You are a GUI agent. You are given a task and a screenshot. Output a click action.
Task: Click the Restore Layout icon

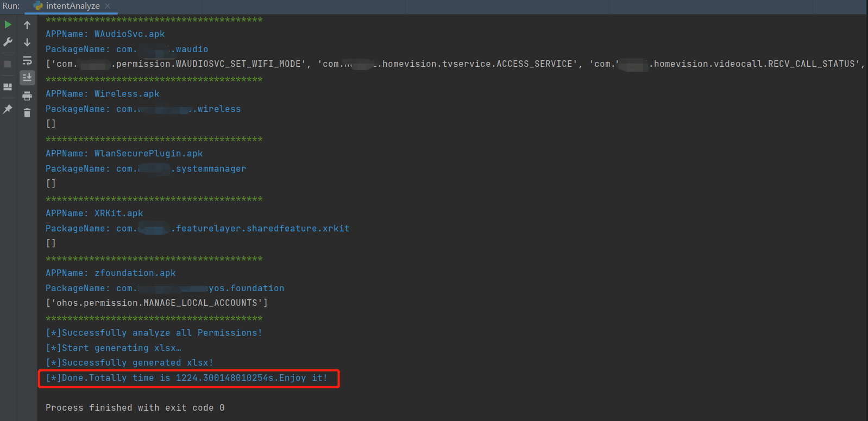8,87
